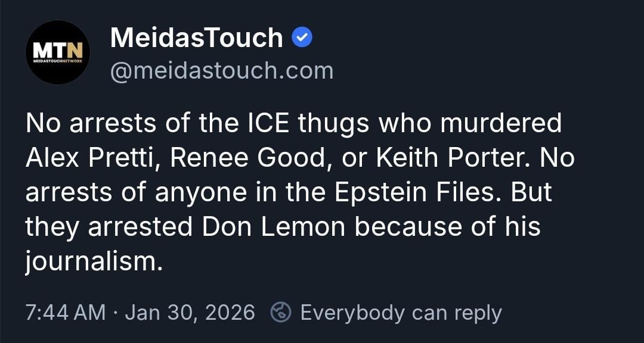Click the Everybody can reply label
The image size is (644, 343).
401,313
